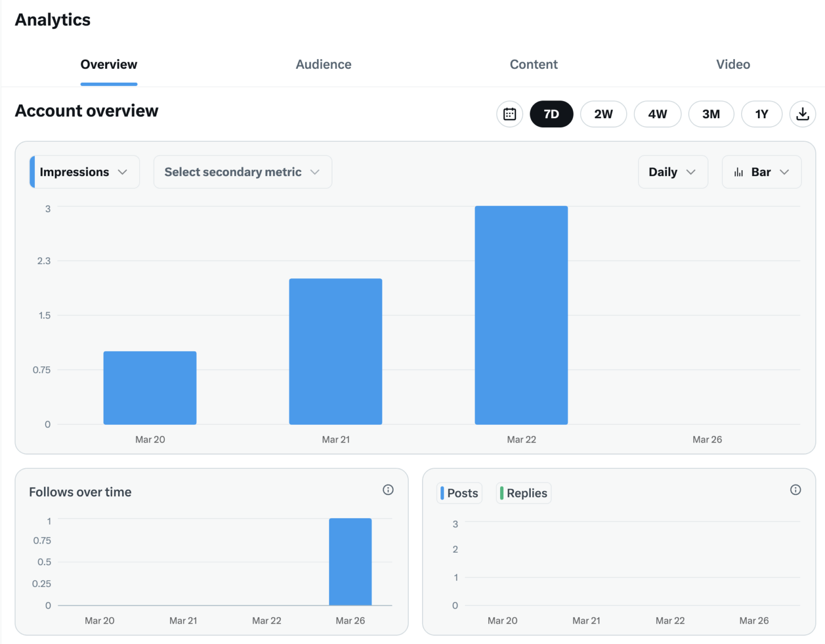The width and height of the screenshot is (825, 644).
Task: Click the info icon on Posts and Replies chart
Action: [x=795, y=489]
